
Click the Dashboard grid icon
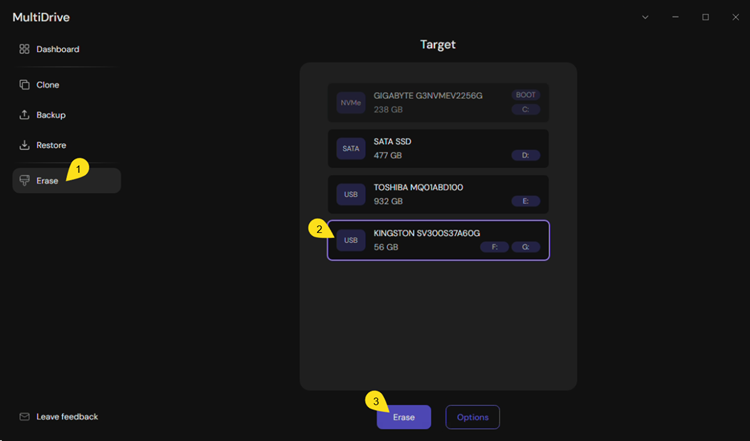click(x=25, y=49)
